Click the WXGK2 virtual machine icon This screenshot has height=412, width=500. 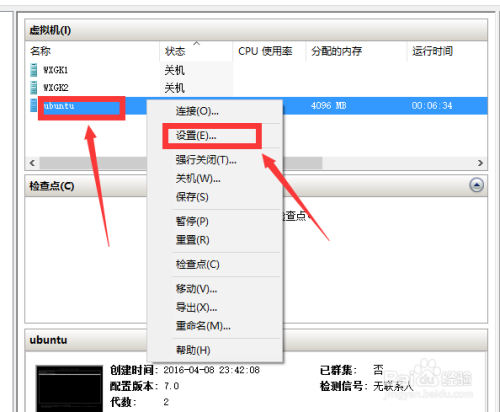coord(34,88)
